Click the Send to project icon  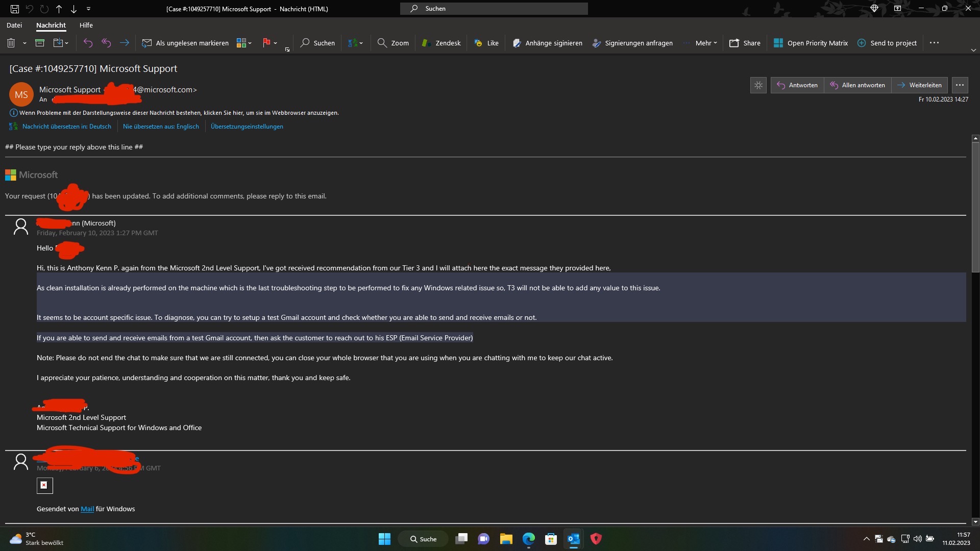[862, 43]
